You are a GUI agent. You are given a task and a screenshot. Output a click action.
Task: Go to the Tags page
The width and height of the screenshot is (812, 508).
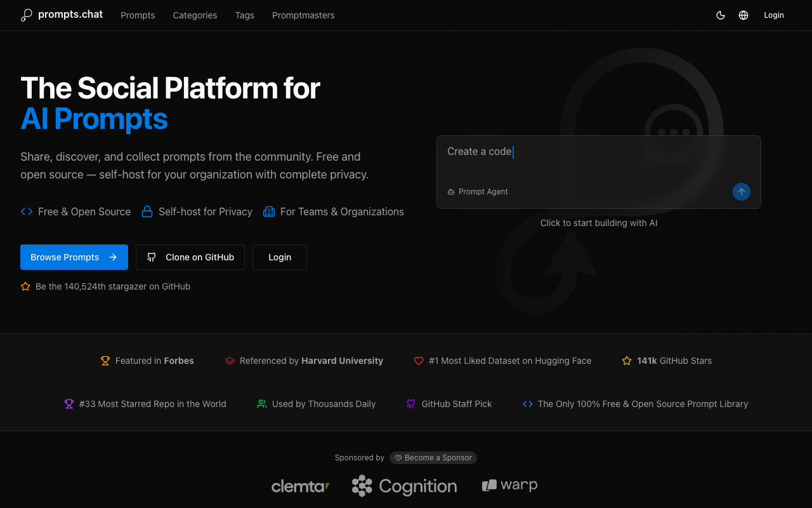click(x=244, y=15)
